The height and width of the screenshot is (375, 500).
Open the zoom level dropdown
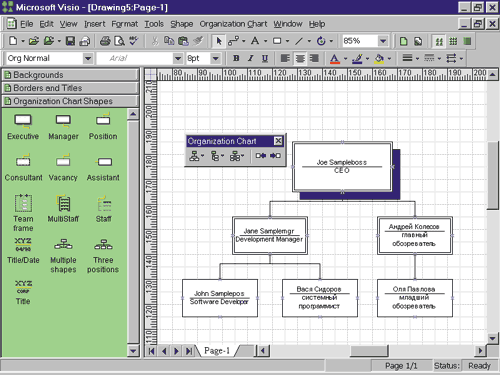[383, 41]
